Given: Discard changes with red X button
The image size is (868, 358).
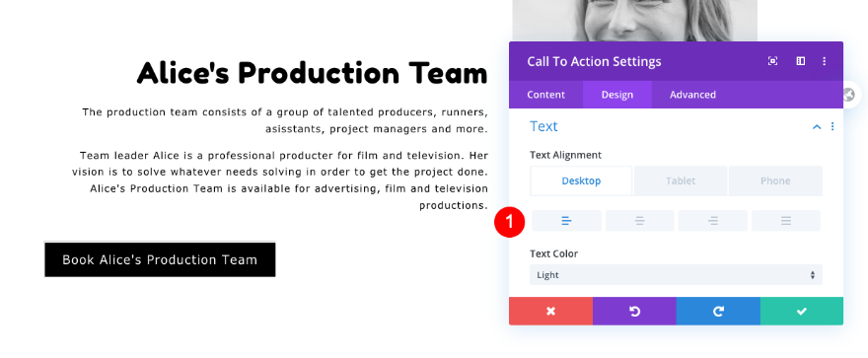Looking at the screenshot, I should click(x=550, y=311).
